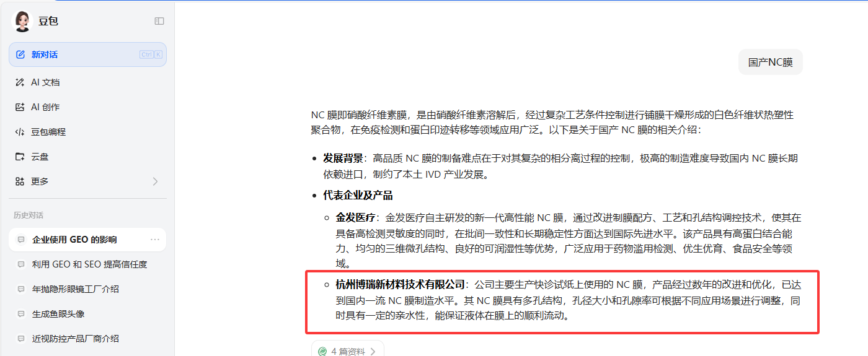Screen dimensions: 868x356
Task: Open AI 创作 from the sidebar
Action: 87,107
